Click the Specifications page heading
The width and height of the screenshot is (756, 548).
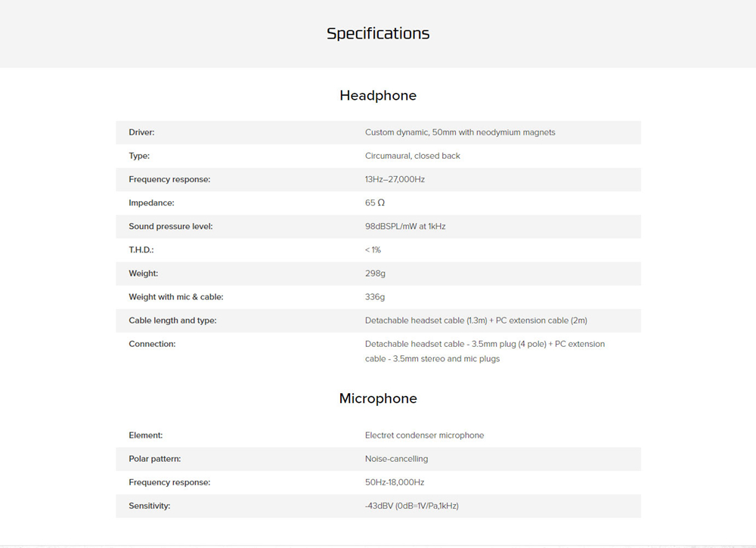pyautogui.click(x=378, y=33)
